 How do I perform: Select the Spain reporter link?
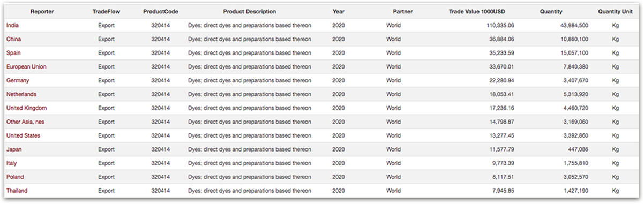14,53
